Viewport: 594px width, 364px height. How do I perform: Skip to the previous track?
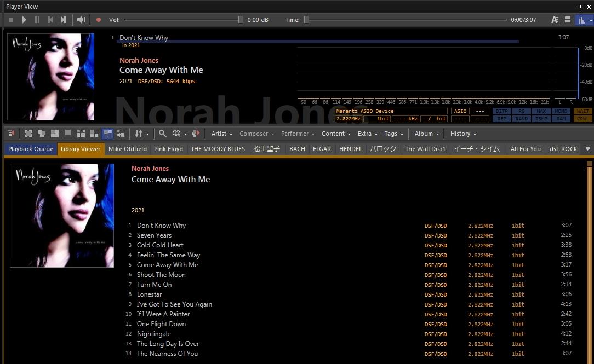pyautogui.click(x=50, y=20)
